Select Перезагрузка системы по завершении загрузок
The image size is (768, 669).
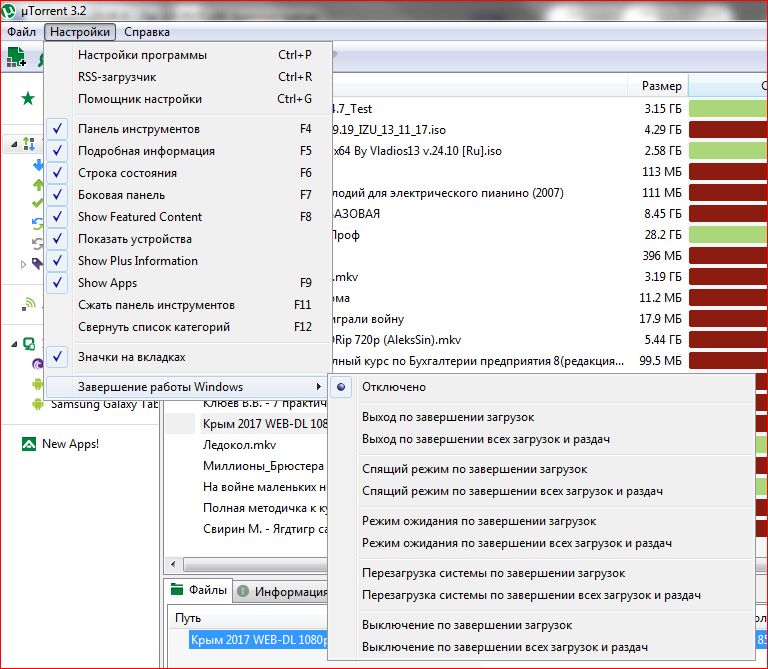pyautogui.click(x=541, y=573)
